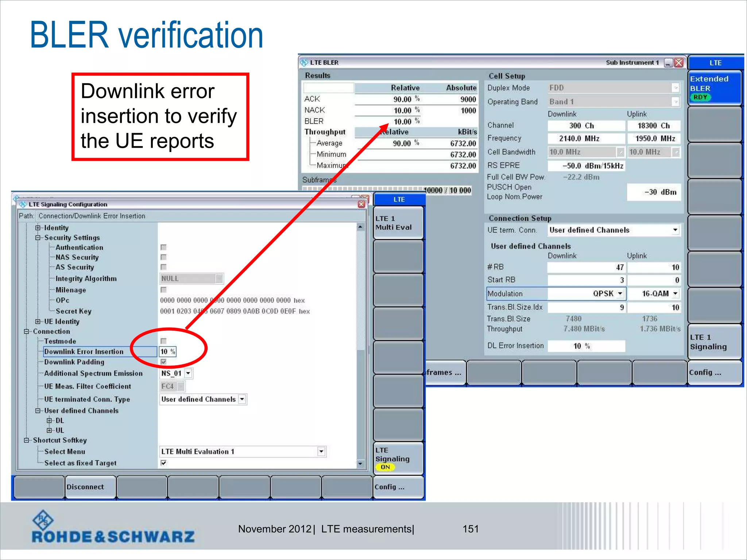Screen dimensions: 747x560
Task: Open the Duplex Mode FDD dropdown
Action: pyautogui.click(x=676, y=88)
